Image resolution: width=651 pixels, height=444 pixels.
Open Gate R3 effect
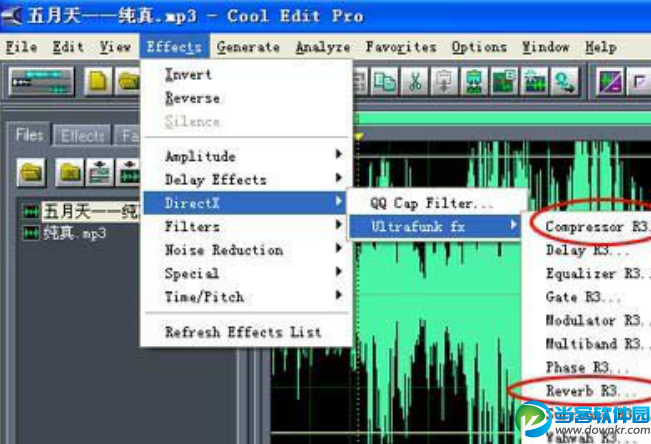(x=586, y=297)
